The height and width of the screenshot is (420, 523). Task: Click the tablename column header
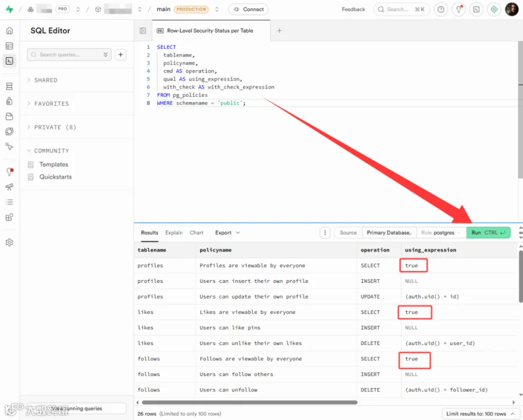point(165,250)
